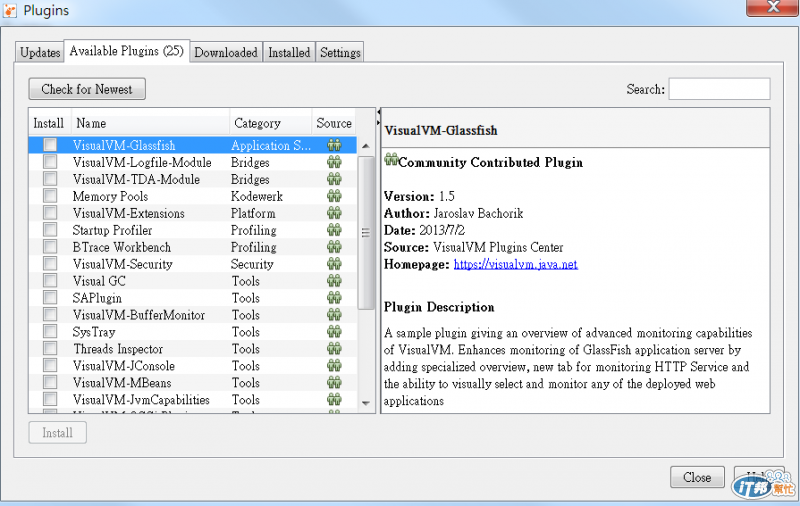Sort list by Name column header
Image resolution: width=800 pixels, height=506 pixels.
click(150, 123)
